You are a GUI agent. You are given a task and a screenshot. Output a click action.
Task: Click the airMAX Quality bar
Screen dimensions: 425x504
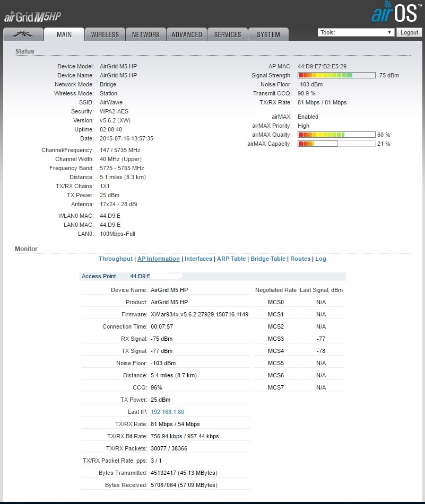pos(336,135)
